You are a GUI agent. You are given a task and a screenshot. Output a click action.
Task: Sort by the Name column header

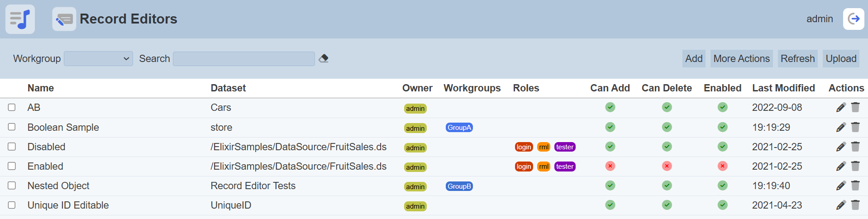(x=41, y=88)
